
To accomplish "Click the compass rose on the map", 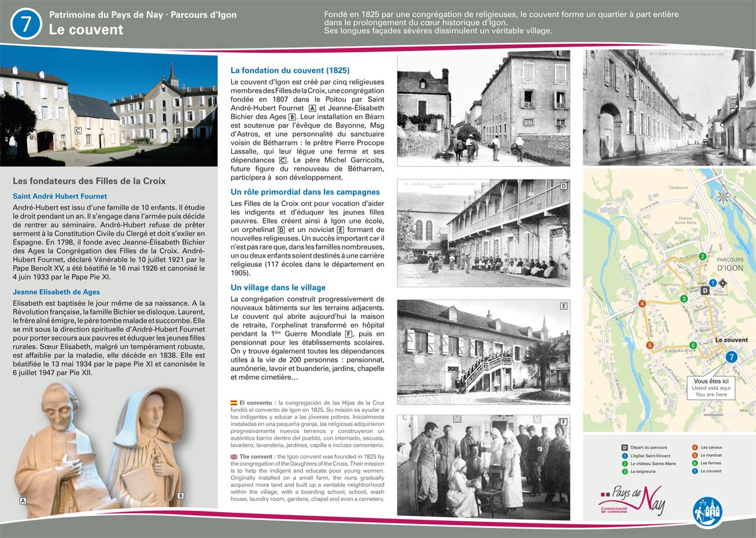I will click(724, 196).
